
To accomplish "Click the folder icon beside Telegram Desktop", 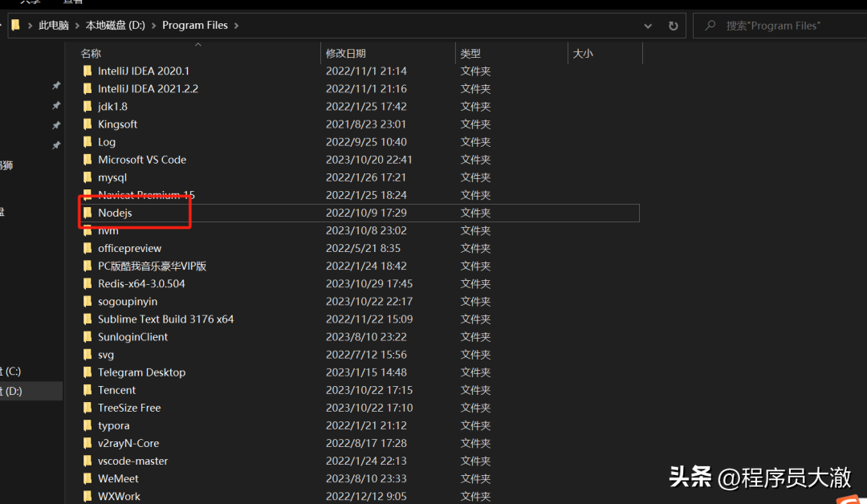I will (88, 372).
